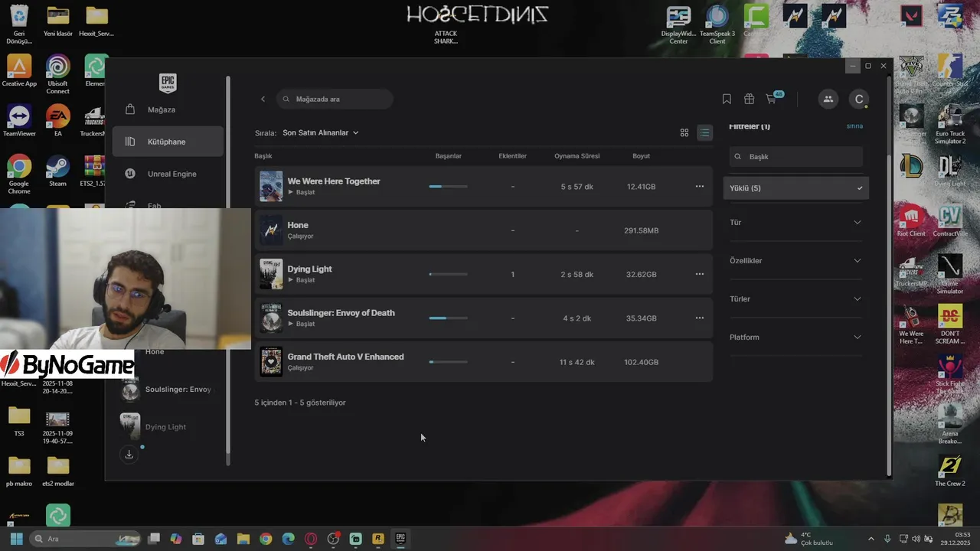Click the Epic Games logo
Screen dimensions: 980x551
168,83
